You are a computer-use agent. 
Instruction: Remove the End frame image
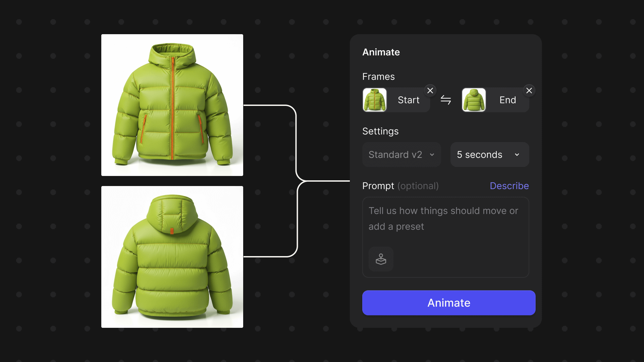click(x=529, y=90)
